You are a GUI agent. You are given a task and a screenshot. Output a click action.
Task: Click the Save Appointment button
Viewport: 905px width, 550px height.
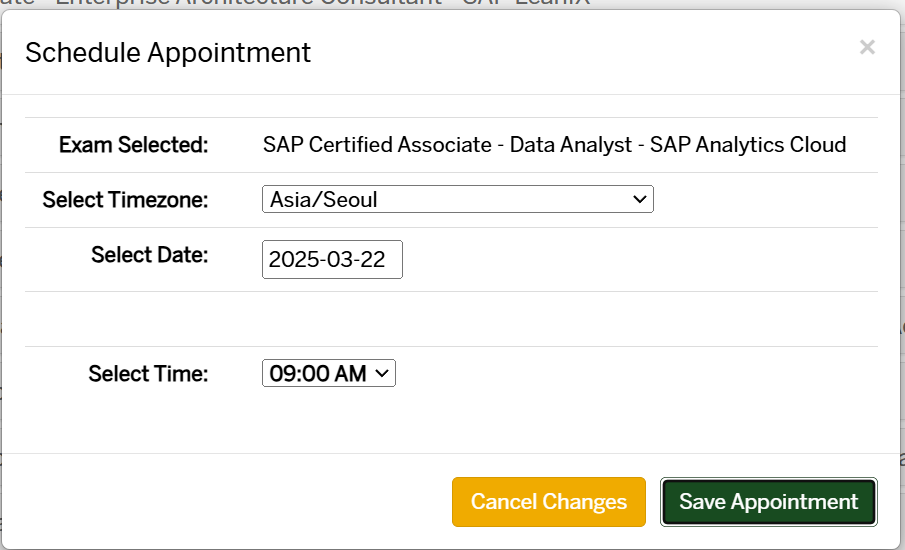point(769,502)
